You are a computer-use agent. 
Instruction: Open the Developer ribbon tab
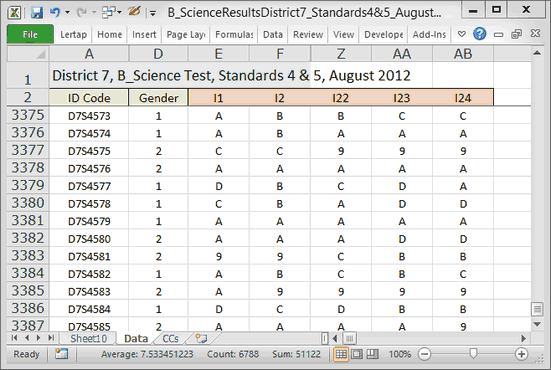click(x=383, y=34)
